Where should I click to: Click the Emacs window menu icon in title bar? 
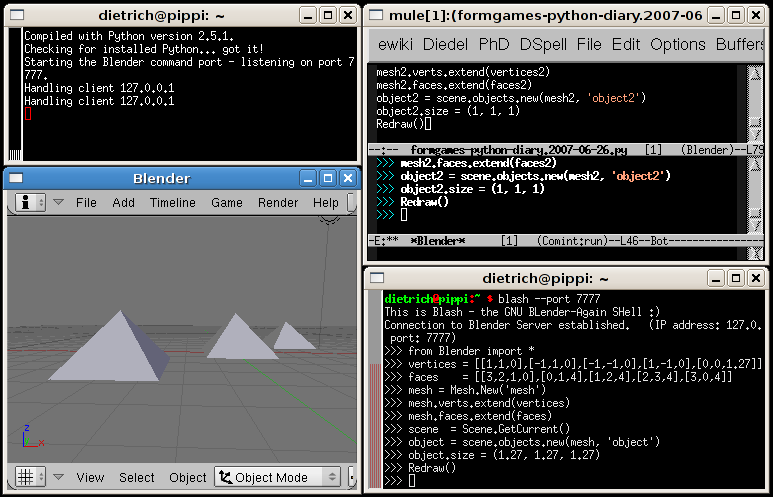click(x=377, y=16)
